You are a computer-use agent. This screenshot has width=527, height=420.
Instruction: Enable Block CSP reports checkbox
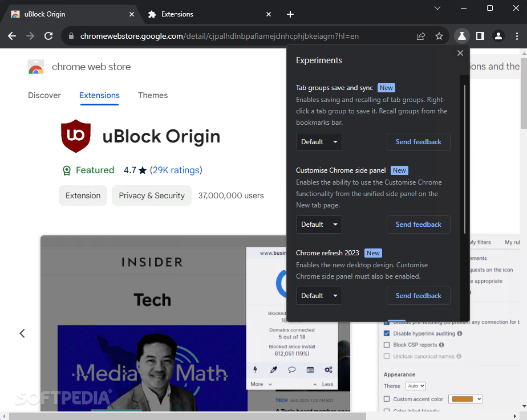point(387,345)
